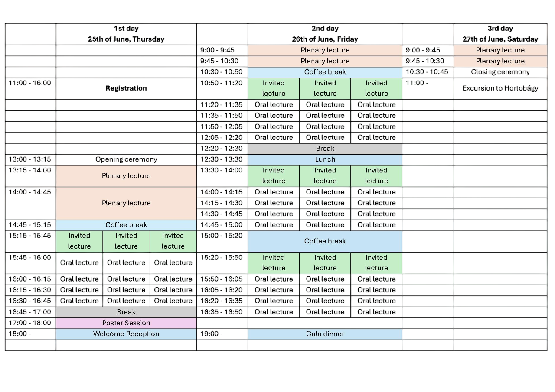Select the 12:30 - 13:30 time cell
This screenshot has width=555, height=392.
coord(222,159)
